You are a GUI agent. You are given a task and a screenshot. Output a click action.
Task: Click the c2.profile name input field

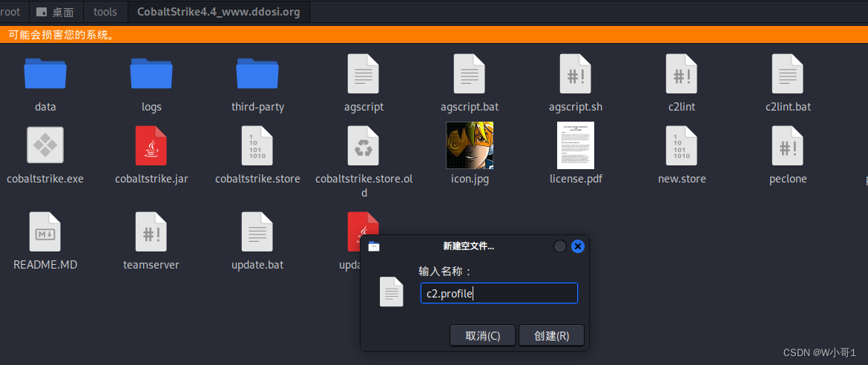pos(499,294)
